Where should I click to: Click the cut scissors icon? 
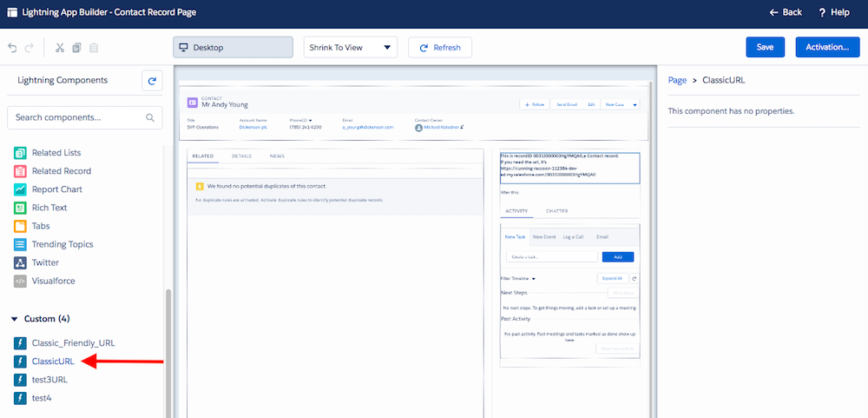click(60, 48)
